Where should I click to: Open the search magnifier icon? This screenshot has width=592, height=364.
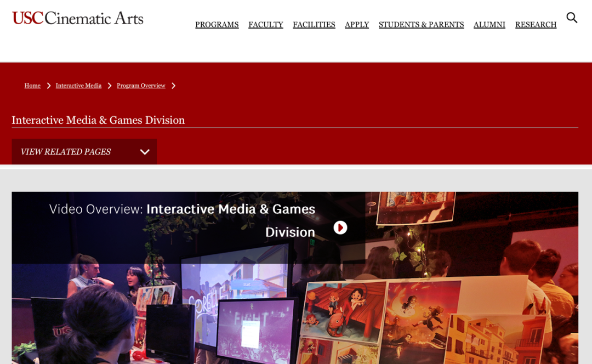tap(572, 18)
